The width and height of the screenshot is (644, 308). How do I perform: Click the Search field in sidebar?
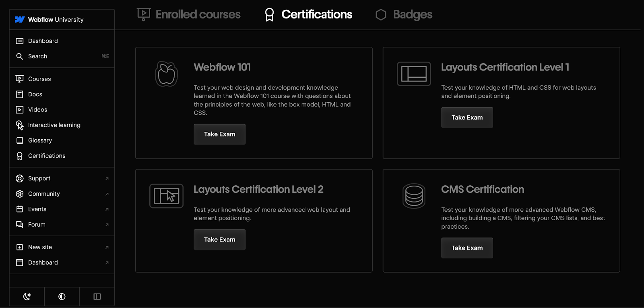click(37, 56)
